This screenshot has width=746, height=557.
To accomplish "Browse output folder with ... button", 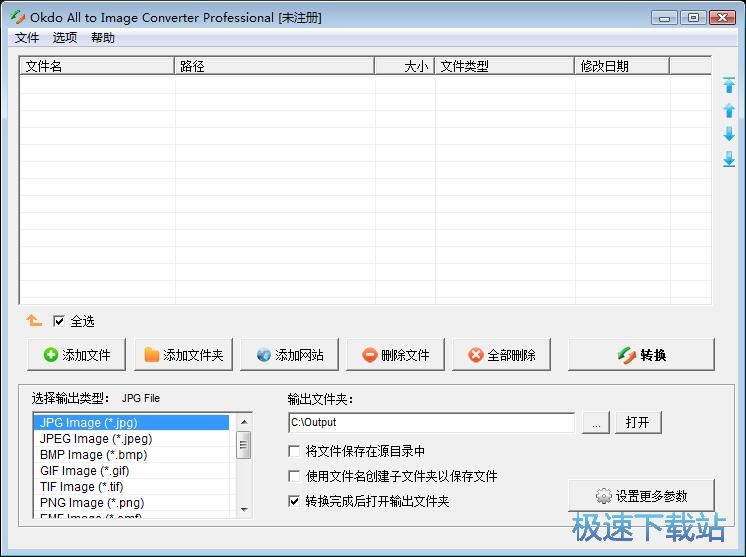I will coord(596,422).
